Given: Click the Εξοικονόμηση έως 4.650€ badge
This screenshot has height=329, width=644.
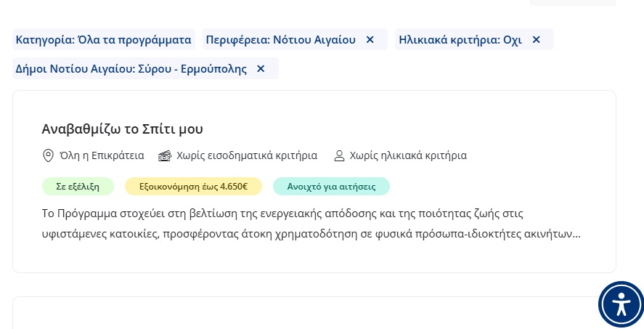Looking at the screenshot, I should pyautogui.click(x=193, y=187).
